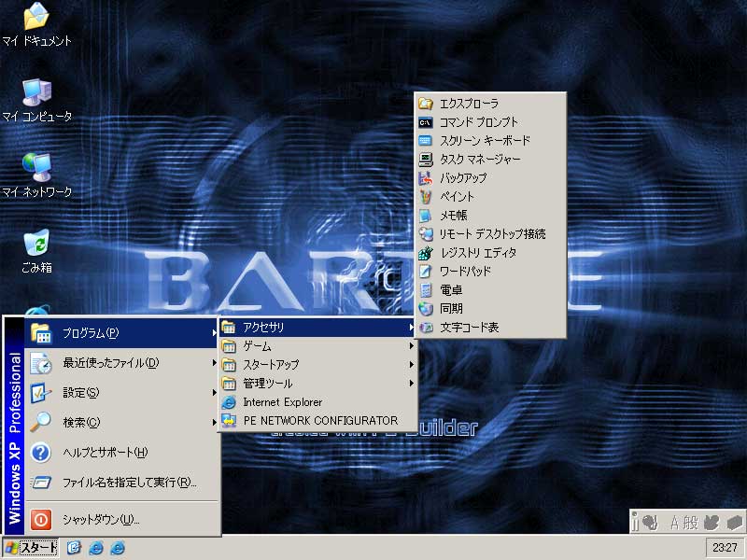Choose ファイル名を指定して実行(R)... entry
The width and height of the screenshot is (747, 560).
[122, 483]
